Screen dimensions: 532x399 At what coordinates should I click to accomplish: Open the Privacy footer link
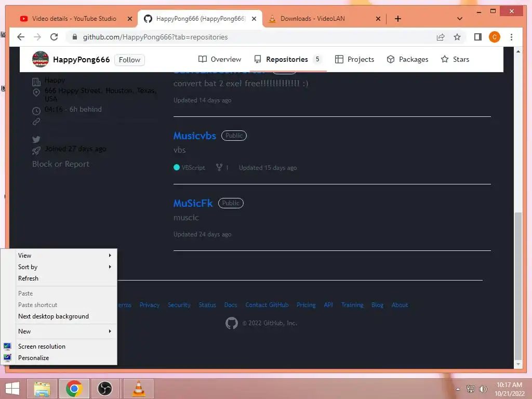(x=150, y=305)
